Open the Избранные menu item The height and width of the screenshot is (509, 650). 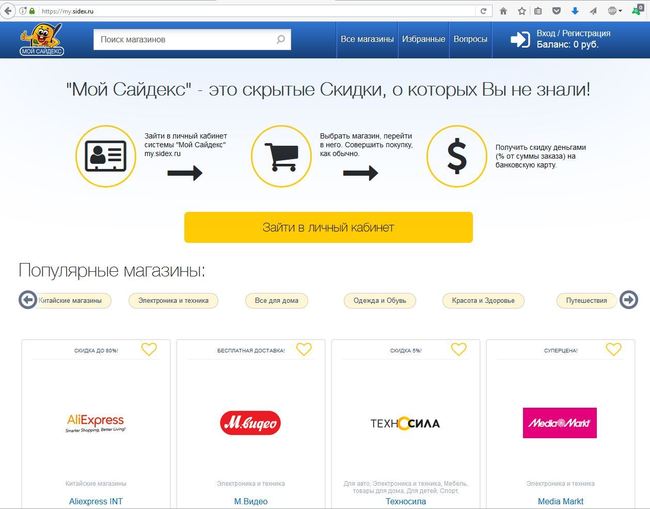click(423, 39)
